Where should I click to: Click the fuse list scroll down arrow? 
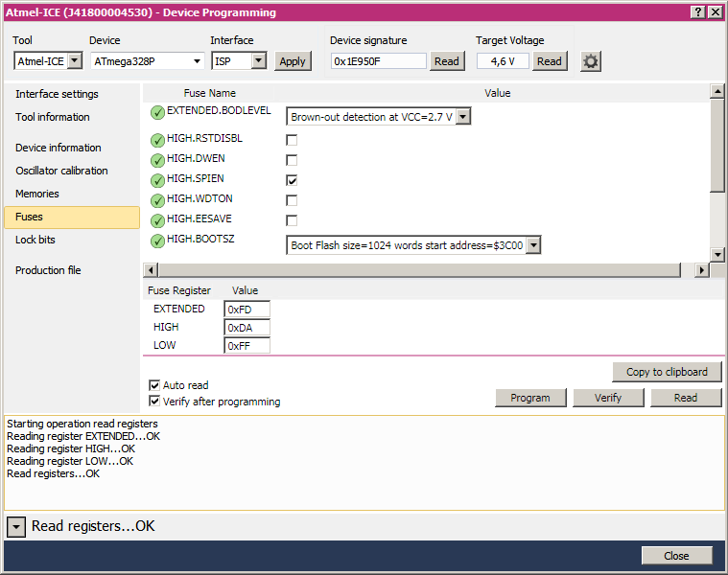[x=717, y=254]
